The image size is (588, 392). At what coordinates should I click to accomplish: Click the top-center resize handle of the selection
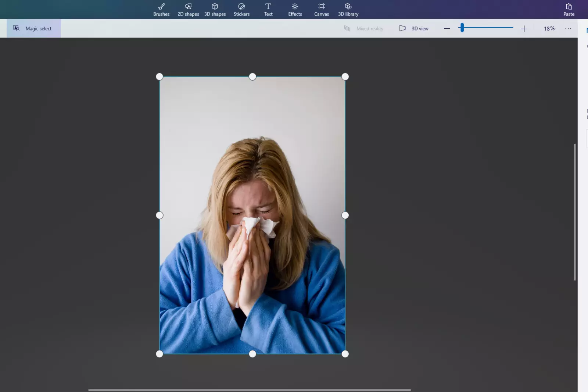[x=252, y=76]
